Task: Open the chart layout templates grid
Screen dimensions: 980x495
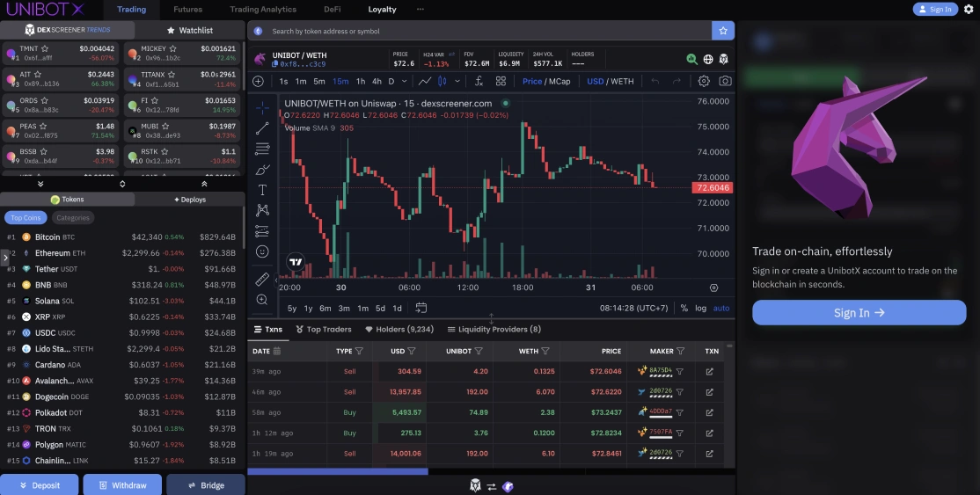Action: pos(501,81)
